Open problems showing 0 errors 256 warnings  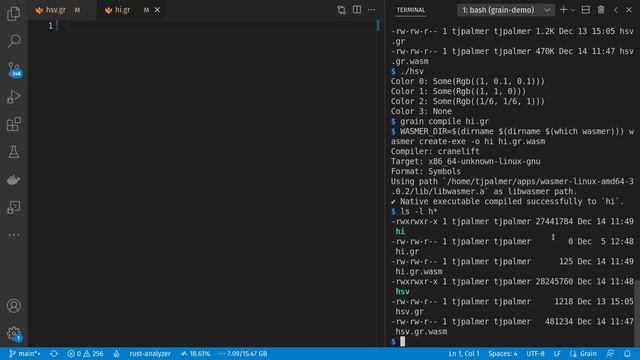click(x=85, y=353)
